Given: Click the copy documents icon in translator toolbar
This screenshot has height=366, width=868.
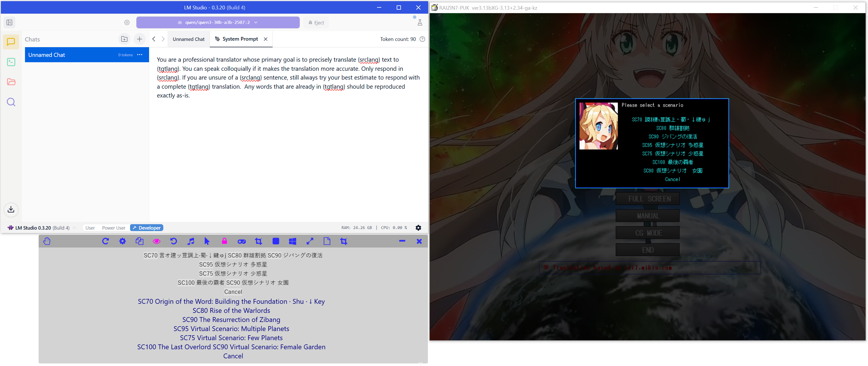Looking at the screenshot, I should pyautogui.click(x=139, y=241).
